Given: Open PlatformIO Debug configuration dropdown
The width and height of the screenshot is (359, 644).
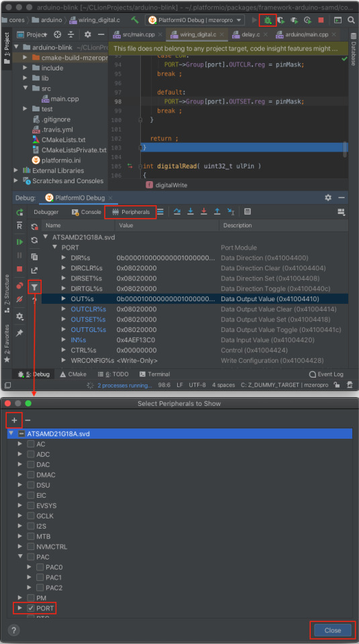Looking at the screenshot, I should [195, 20].
